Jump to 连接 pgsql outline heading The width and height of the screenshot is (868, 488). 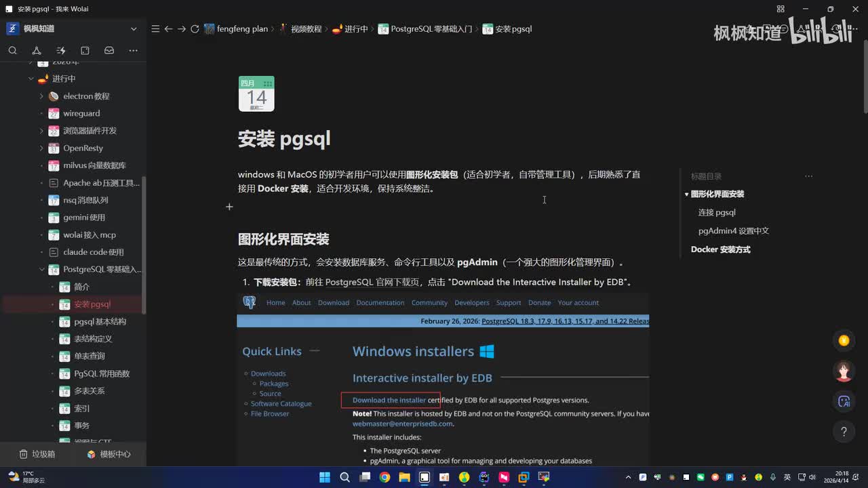[717, 213]
